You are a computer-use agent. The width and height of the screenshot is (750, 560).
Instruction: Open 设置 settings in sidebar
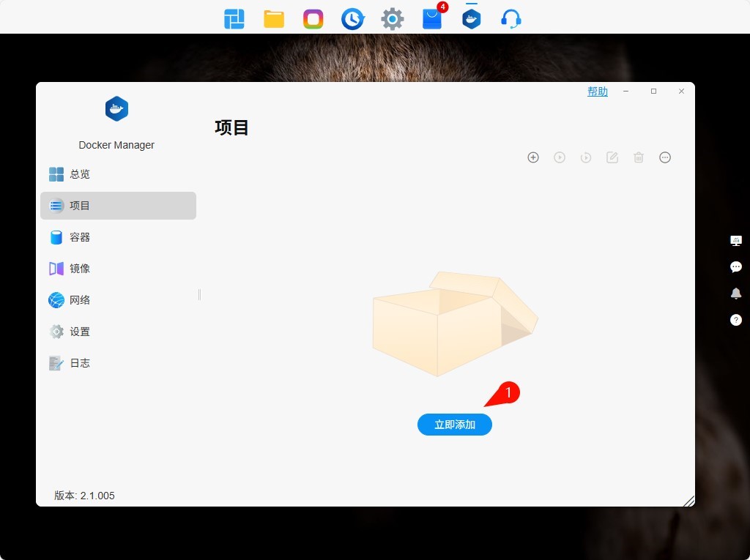(118, 332)
